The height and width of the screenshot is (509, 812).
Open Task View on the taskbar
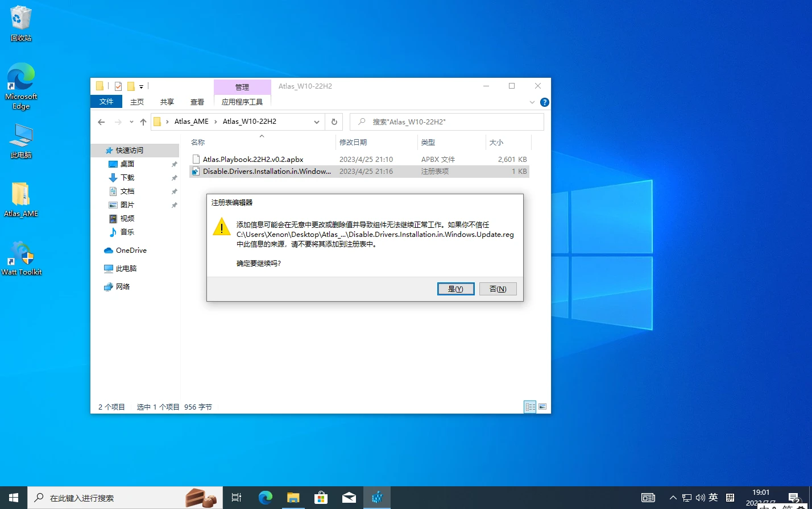[x=237, y=498]
